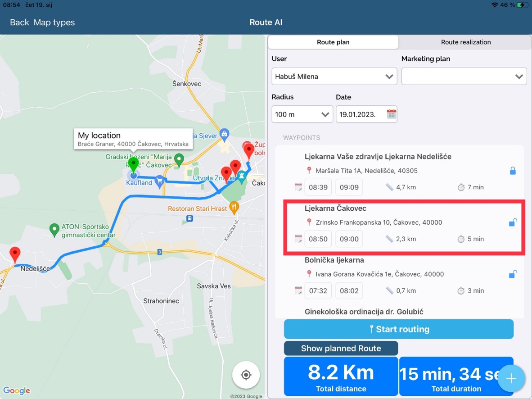The image size is (532, 399).
Task: Expand the Marketing plan dropdown
Action: (464, 77)
